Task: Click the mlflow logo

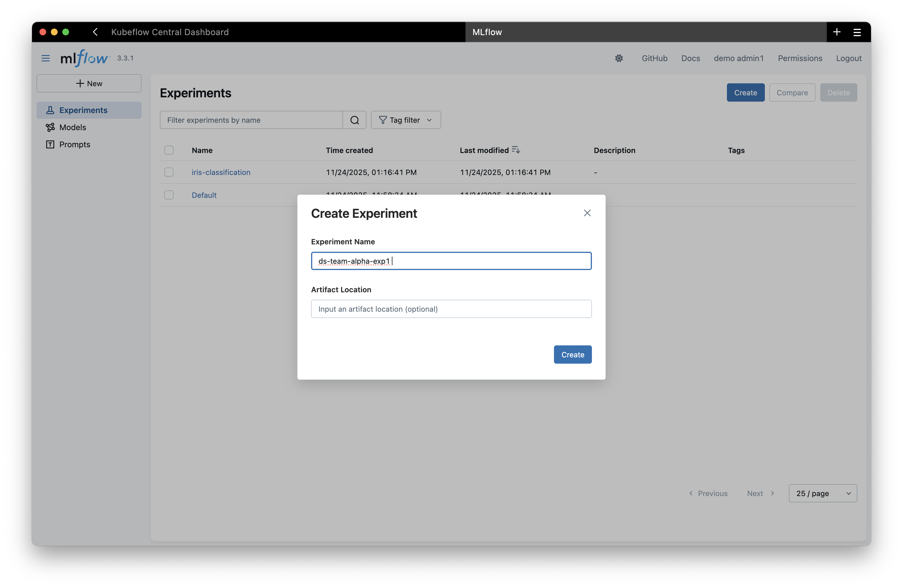Action: coord(84,58)
